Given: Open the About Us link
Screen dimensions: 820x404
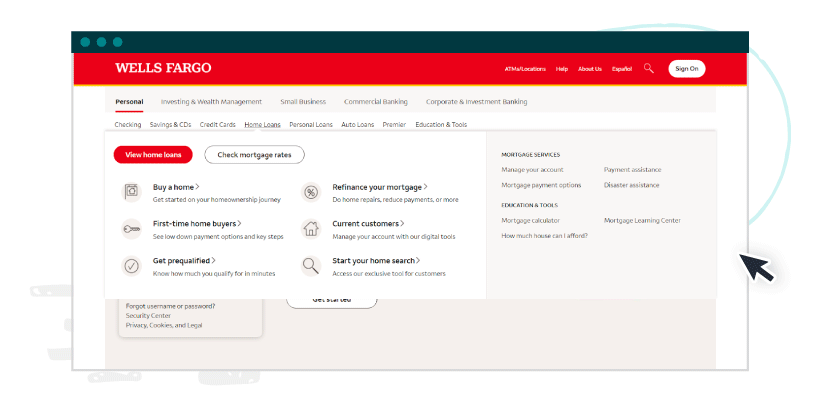Looking at the screenshot, I should [590, 69].
